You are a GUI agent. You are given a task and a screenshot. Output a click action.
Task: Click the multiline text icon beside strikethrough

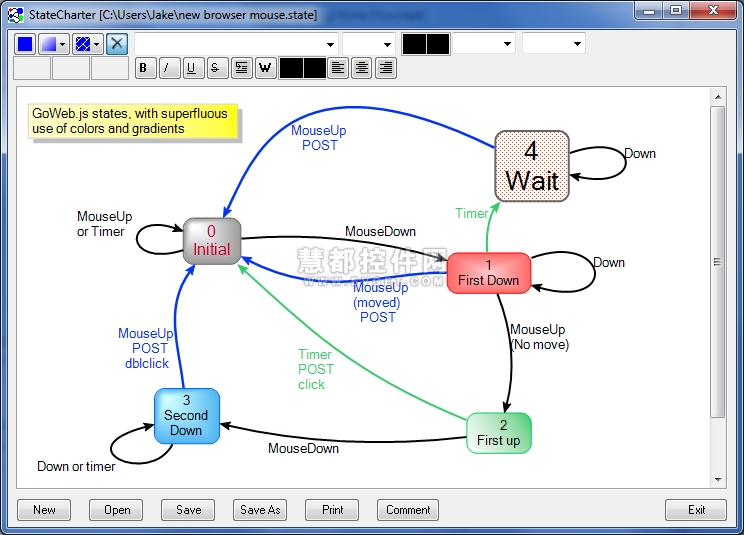click(241, 68)
